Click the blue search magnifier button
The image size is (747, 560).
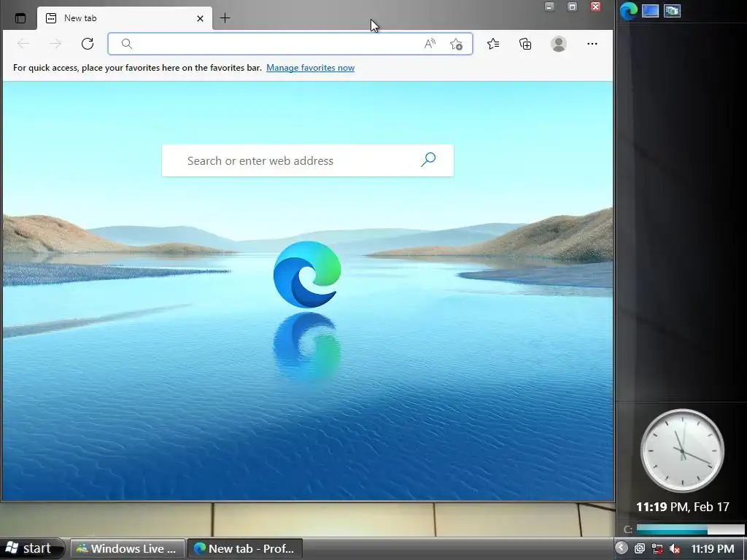click(428, 160)
